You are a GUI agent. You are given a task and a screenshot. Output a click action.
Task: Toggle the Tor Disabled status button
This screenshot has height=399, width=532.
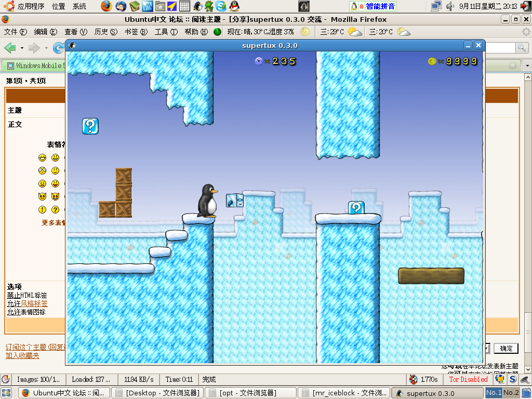pyautogui.click(x=468, y=379)
